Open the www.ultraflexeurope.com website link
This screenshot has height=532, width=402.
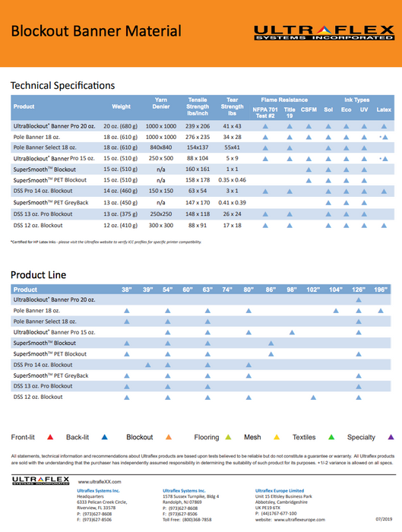tap(299, 519)
